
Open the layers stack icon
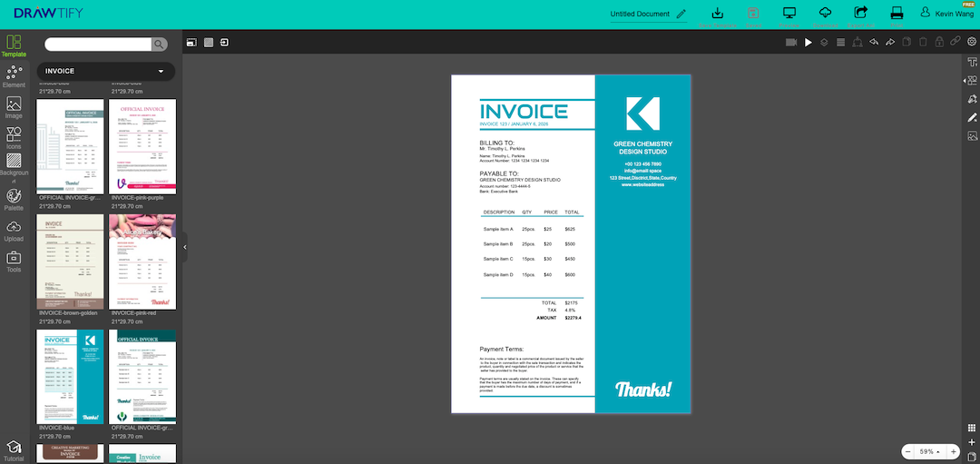point(824,43)
